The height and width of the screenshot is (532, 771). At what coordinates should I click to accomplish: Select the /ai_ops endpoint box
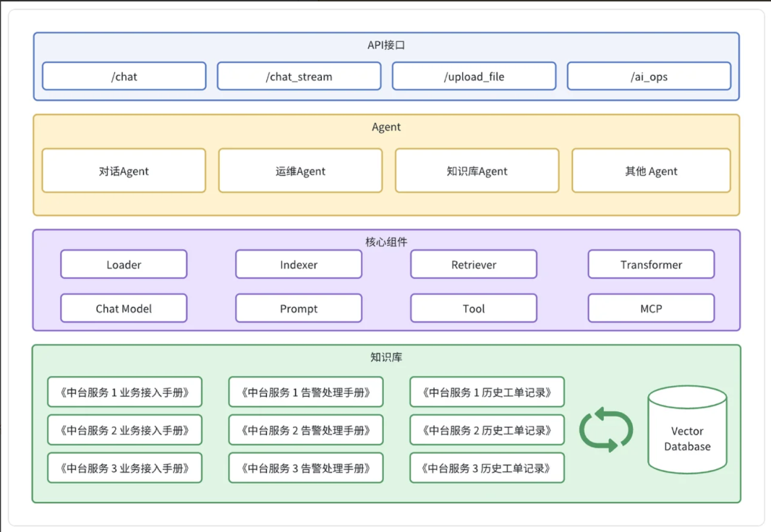(x=649, y=77)
